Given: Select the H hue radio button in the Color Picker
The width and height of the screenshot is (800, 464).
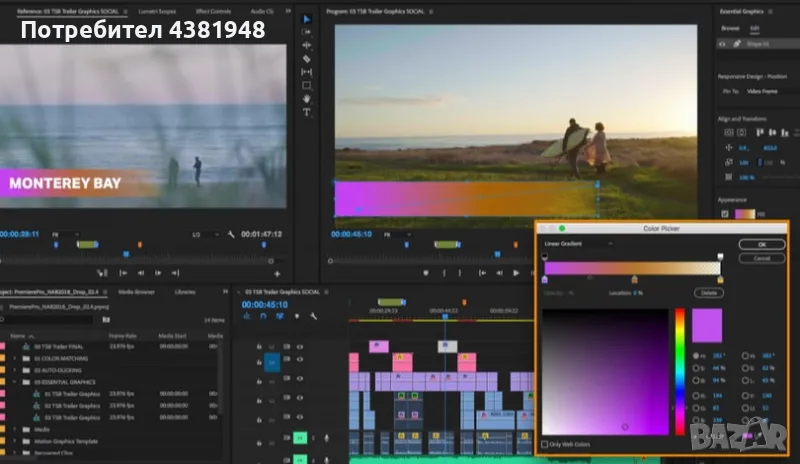Looking at the screenshot, I should coord(697,356).
